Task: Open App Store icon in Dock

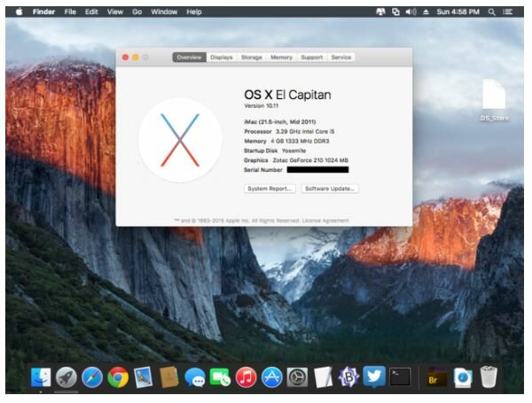Action: tap(272, 377)
